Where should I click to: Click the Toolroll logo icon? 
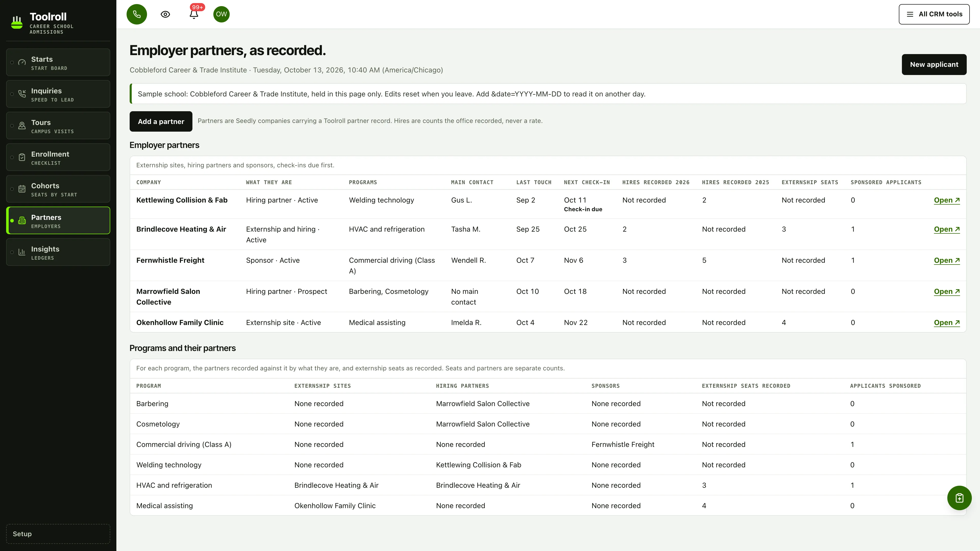(x=17, y=22)
